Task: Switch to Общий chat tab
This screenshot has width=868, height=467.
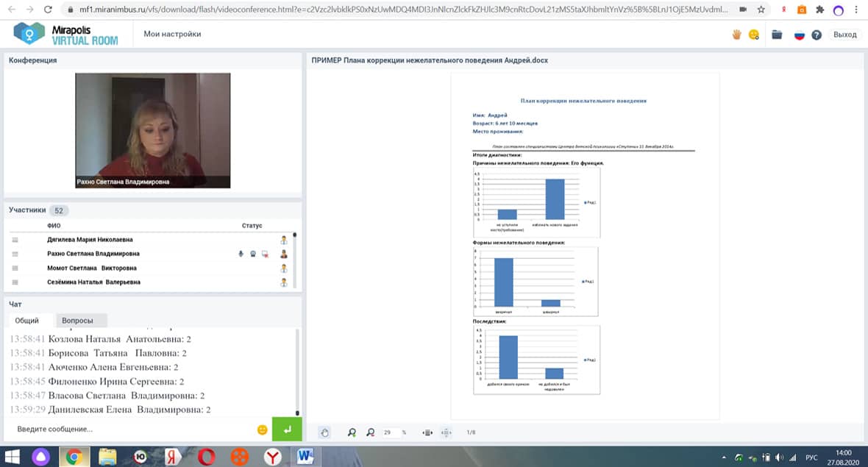Action: click(26, 321)
